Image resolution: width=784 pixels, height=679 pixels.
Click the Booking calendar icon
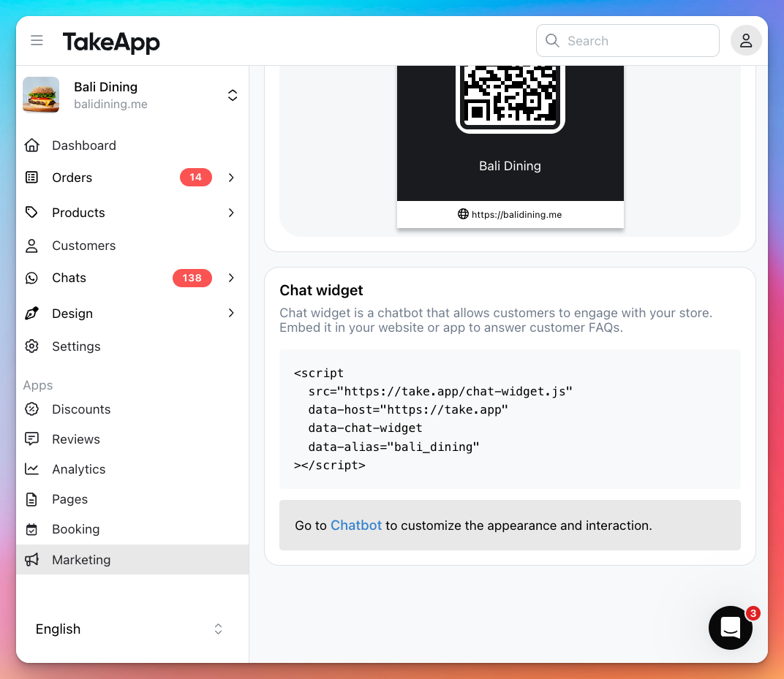32,529
